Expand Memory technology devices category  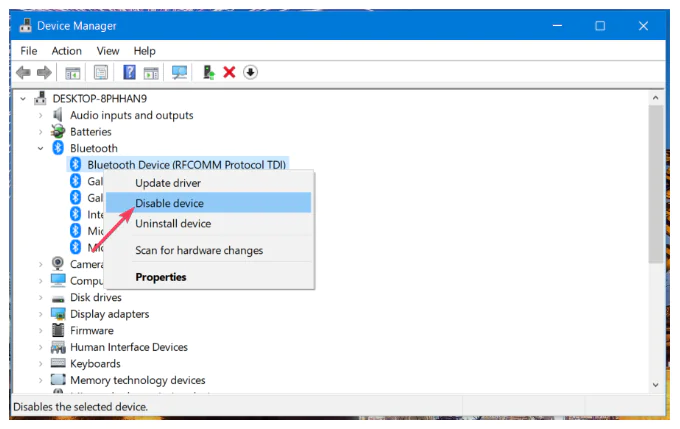click(x=40, y=380)
